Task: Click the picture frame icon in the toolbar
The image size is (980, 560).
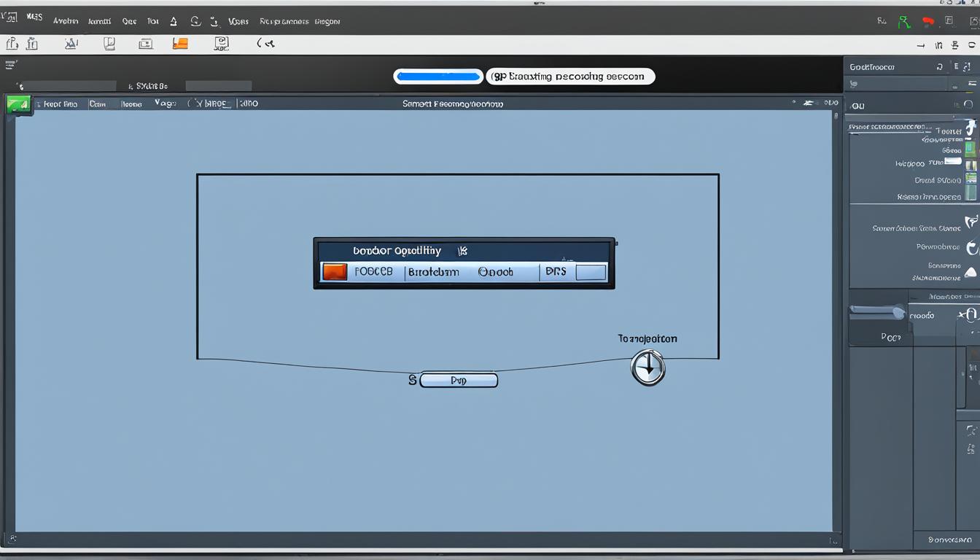Action: (146, 44)
